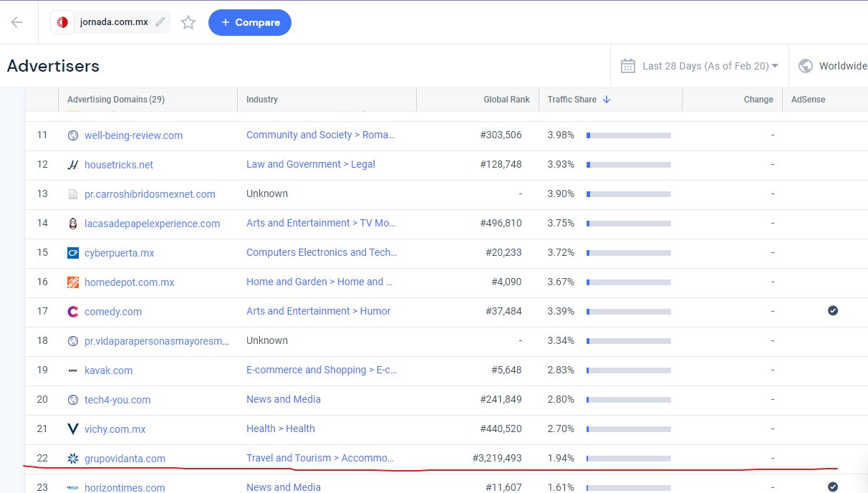The image size is (868, 493).
Task: Click the cyberpuerta.mx CP favicon
Action: 72,253
